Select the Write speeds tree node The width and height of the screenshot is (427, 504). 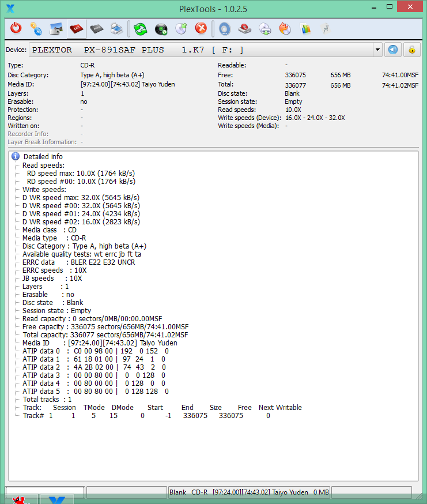pos(44,189)
